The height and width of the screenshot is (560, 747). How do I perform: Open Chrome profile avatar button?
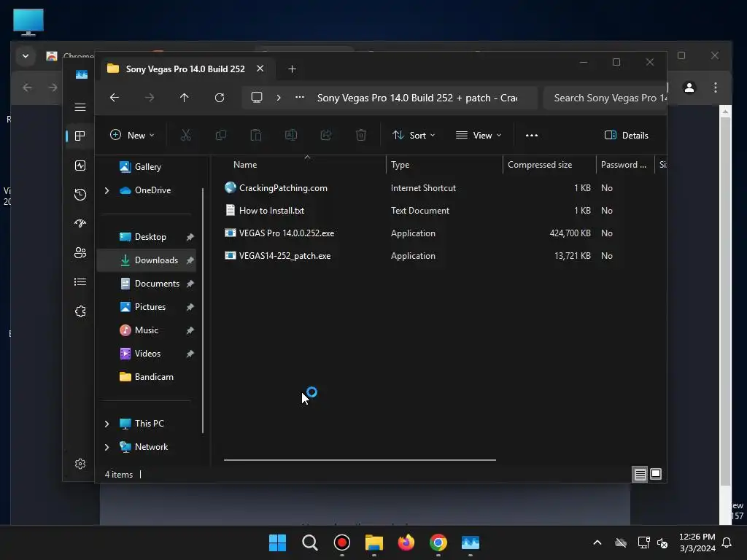coord(689,87)
